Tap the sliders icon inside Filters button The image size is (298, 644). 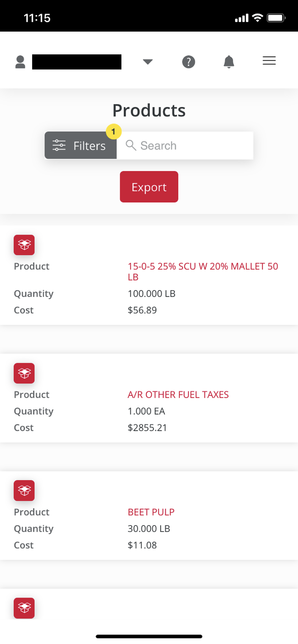coord(59,145)
